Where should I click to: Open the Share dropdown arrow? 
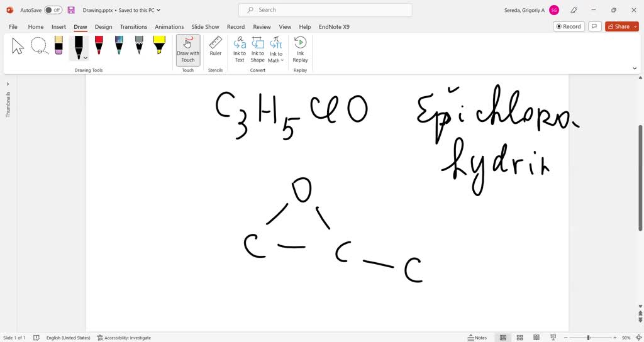coord(636,26)
